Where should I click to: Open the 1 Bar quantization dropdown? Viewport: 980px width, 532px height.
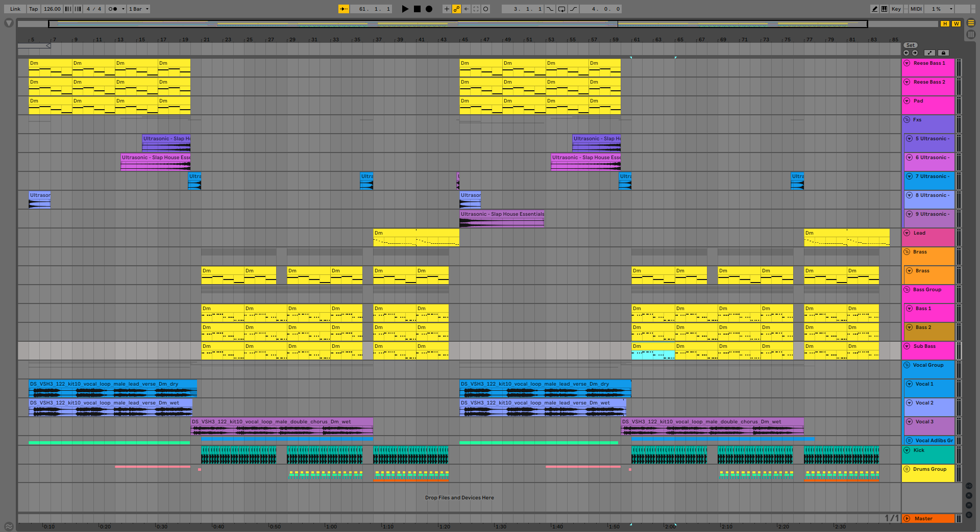138,9
